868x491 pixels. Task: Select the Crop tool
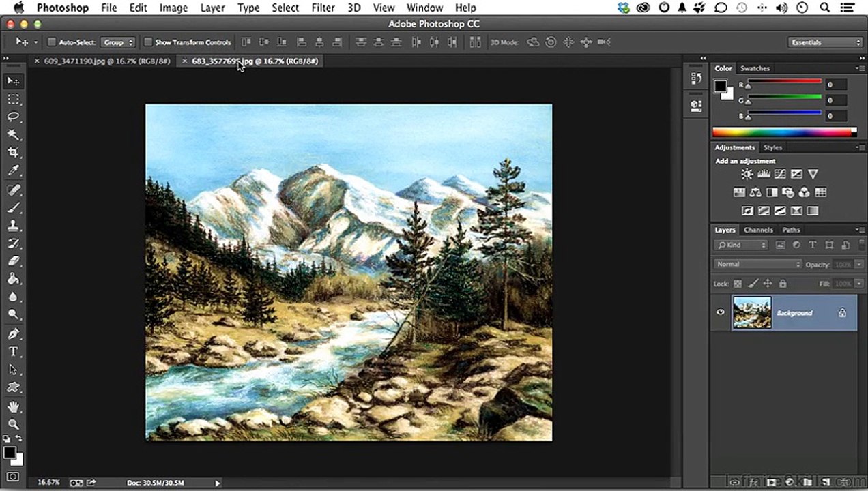[x=13, y=153]
